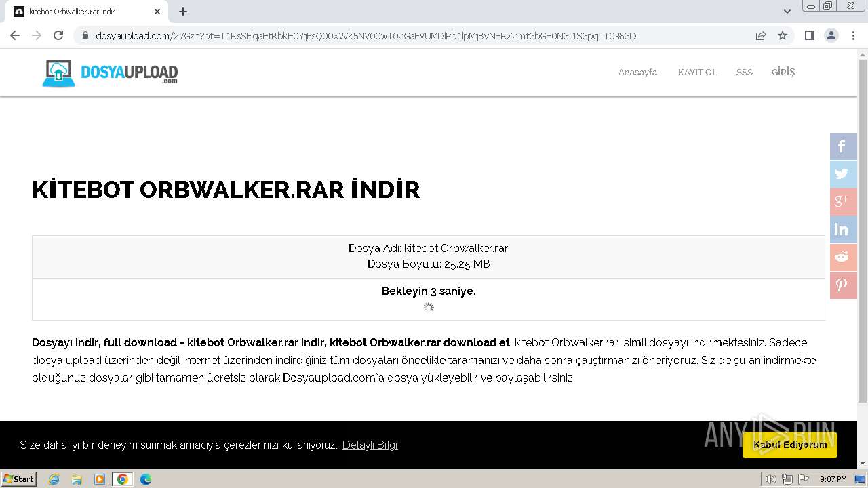This screenshot has width=868, height=488.
Task: Click the loading spinner
Action: pos(429,307)
